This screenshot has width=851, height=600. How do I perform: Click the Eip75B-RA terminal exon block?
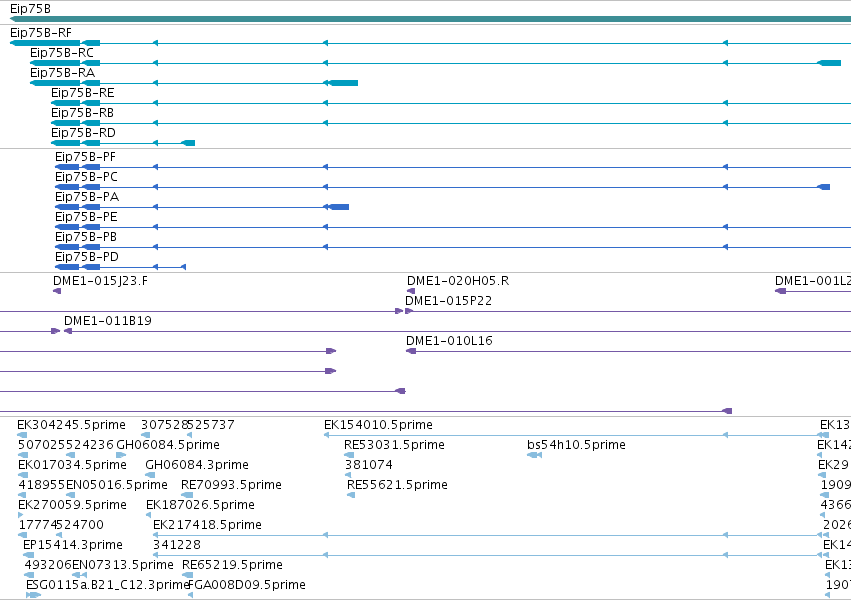(x=344, y=83)
